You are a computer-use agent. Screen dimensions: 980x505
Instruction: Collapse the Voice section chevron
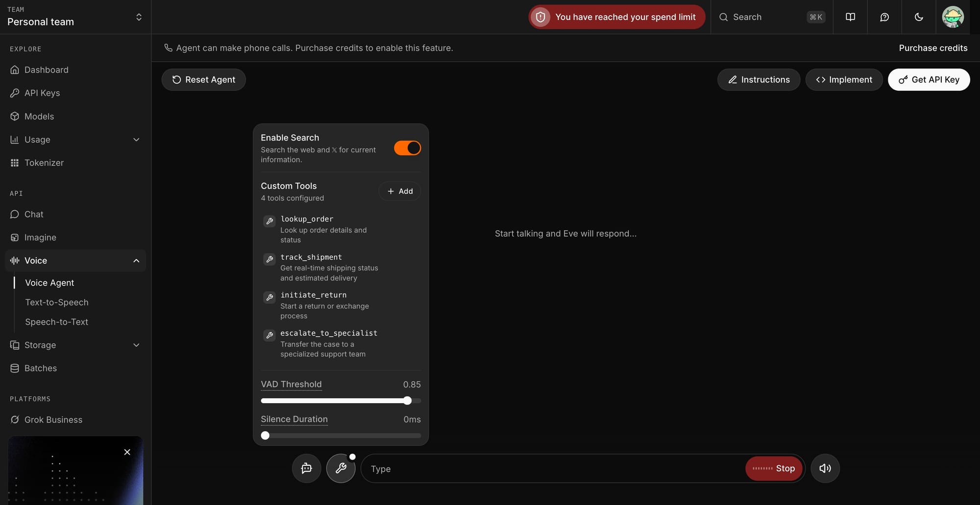coord(136,260)
